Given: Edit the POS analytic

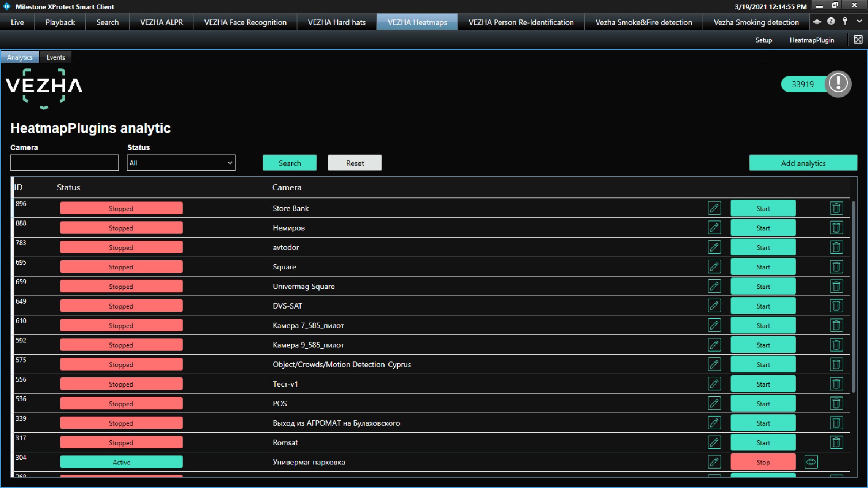Looking at the screenshot, I should pos(714,404).
